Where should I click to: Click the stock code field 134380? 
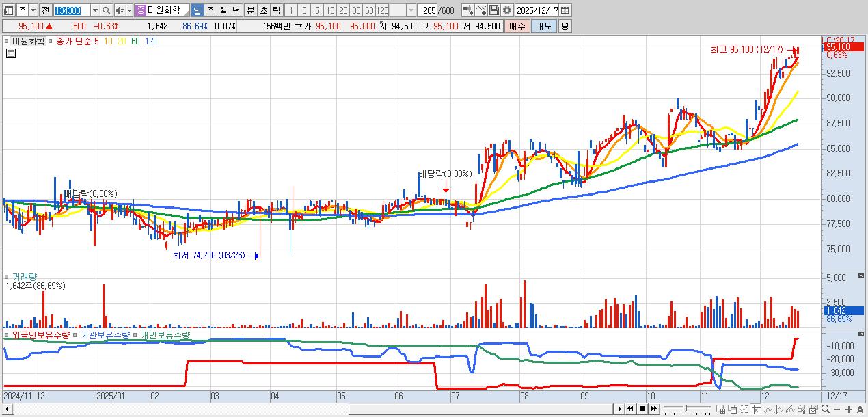[72, 10]
